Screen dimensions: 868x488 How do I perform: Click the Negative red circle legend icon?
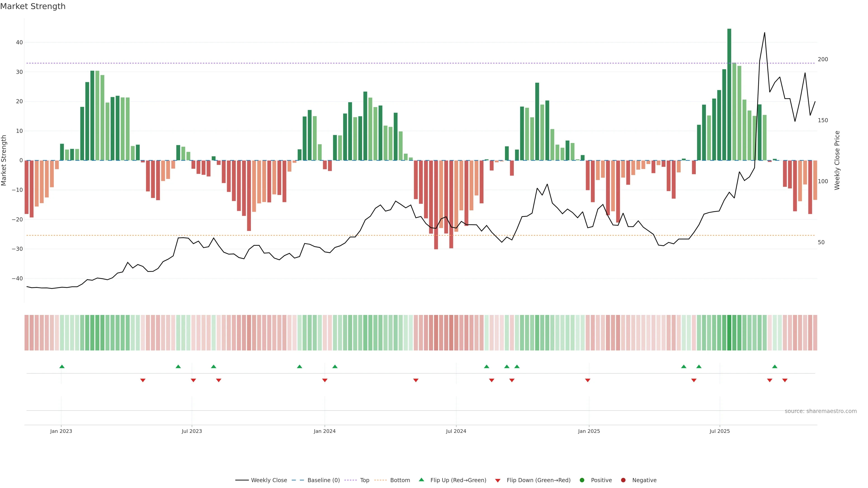tap(623, 480)
